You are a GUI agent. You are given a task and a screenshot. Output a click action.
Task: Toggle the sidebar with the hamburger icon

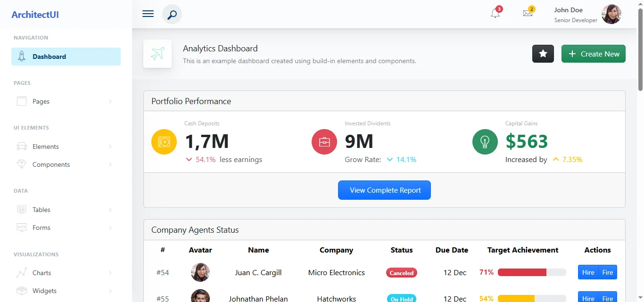[x=148, y=14]
